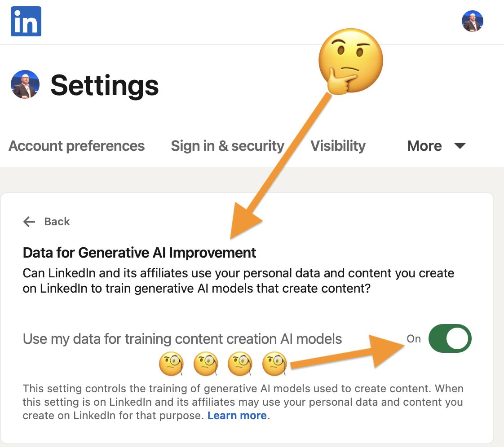Click the last monocle face emoji
This screenshot has height=447, width=504.
coord(274,363)
